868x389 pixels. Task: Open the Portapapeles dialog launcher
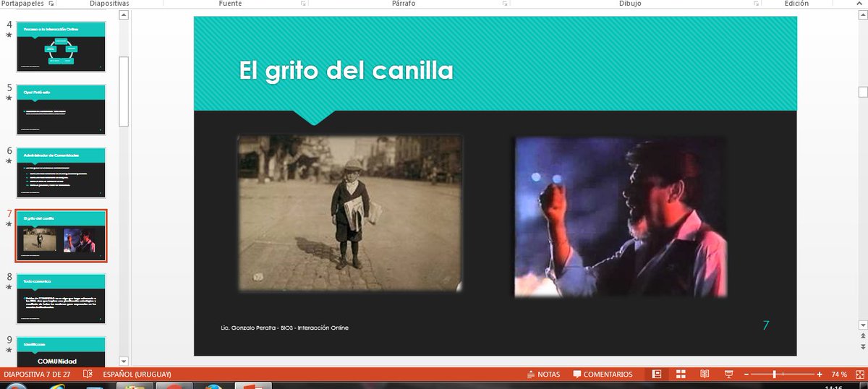(51, 4)
